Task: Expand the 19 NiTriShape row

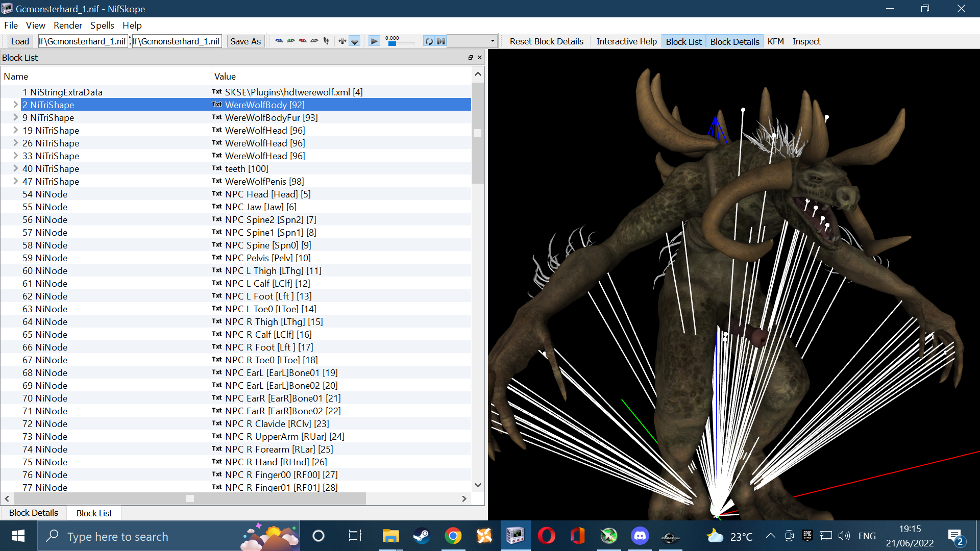Action: (x=15, y=130)
